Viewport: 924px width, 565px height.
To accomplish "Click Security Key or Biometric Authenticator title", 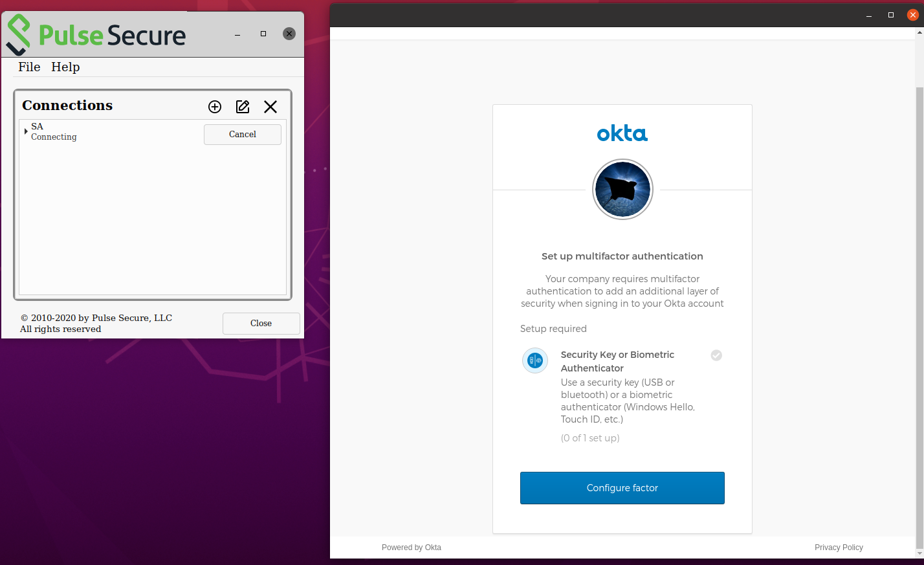I will click(x=617, y=361).
